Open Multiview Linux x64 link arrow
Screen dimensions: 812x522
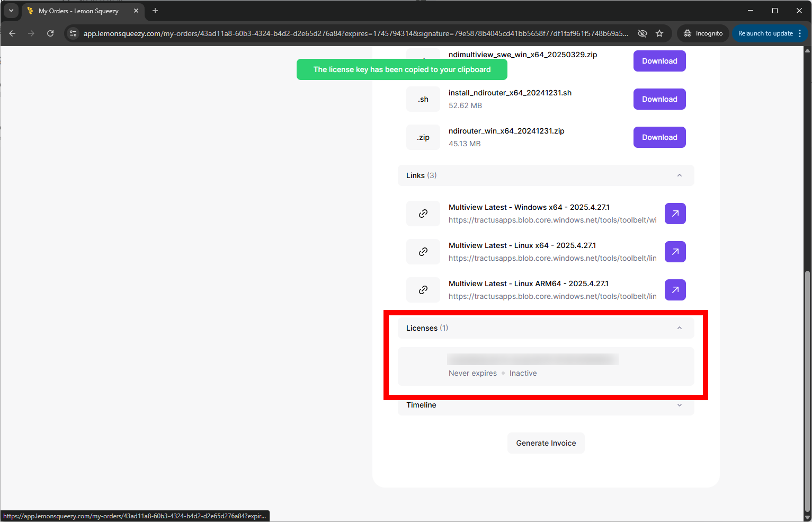675,252
